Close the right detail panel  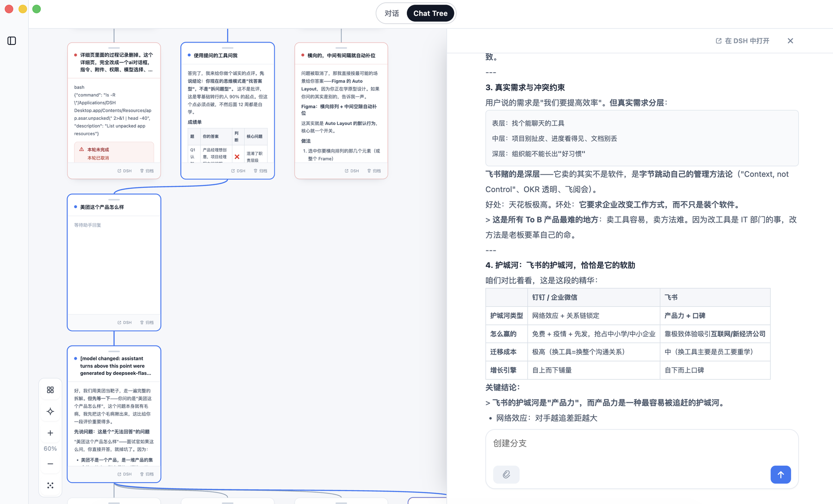790,41
